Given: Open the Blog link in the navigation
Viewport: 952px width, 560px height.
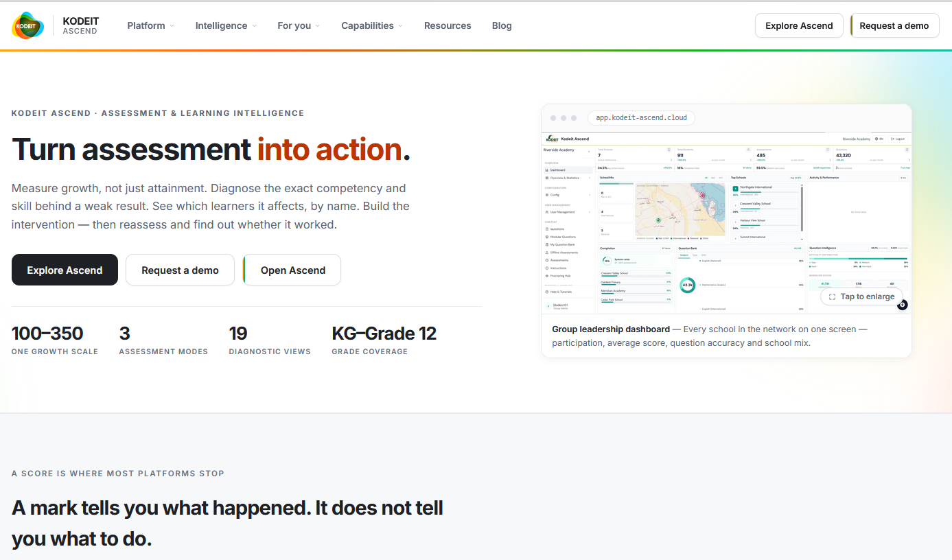Looking at the screenshot, I should 502,25.
